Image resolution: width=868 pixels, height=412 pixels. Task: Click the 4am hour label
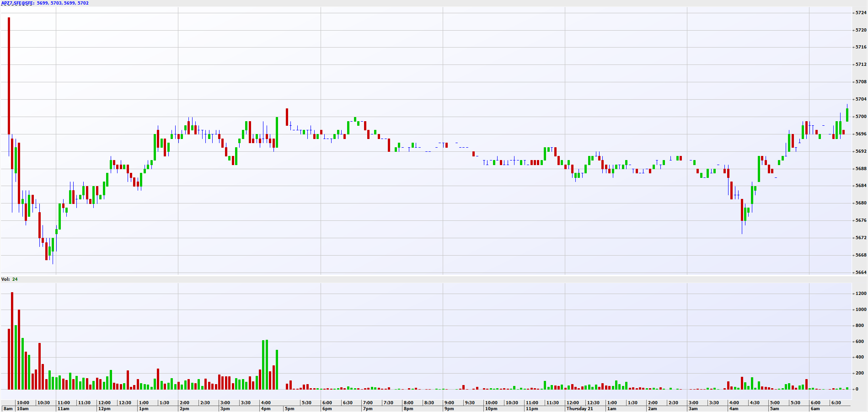(734, 409)
